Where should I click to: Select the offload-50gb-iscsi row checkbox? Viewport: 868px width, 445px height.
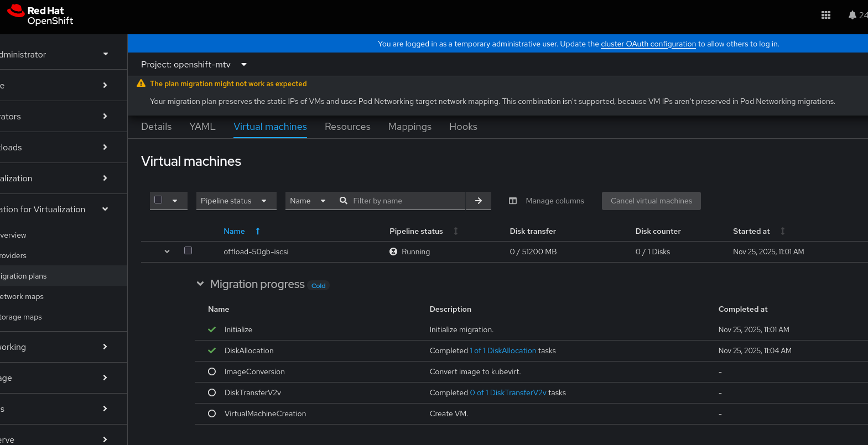(188, 251)
